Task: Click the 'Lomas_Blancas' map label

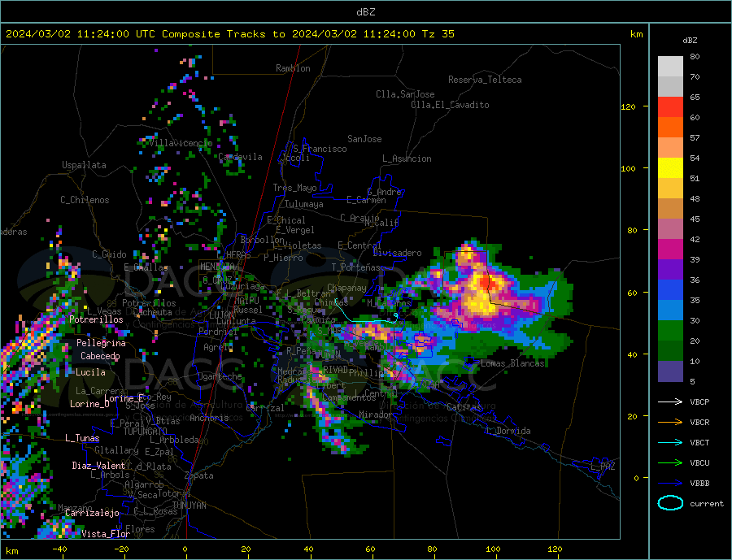Action: (512, 363)
